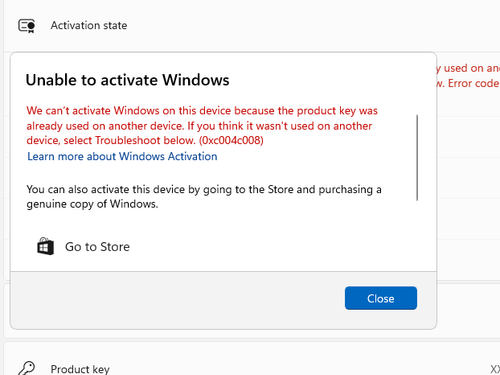
Task: Click the Unable to activate Windows heading
Action: coord(127,80)
